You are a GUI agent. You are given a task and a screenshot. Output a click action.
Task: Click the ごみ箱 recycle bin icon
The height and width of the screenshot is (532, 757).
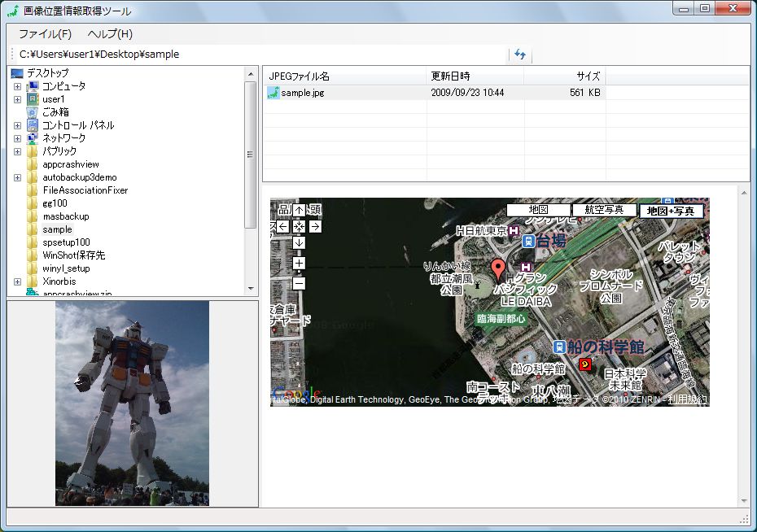[x=33, y=112]
